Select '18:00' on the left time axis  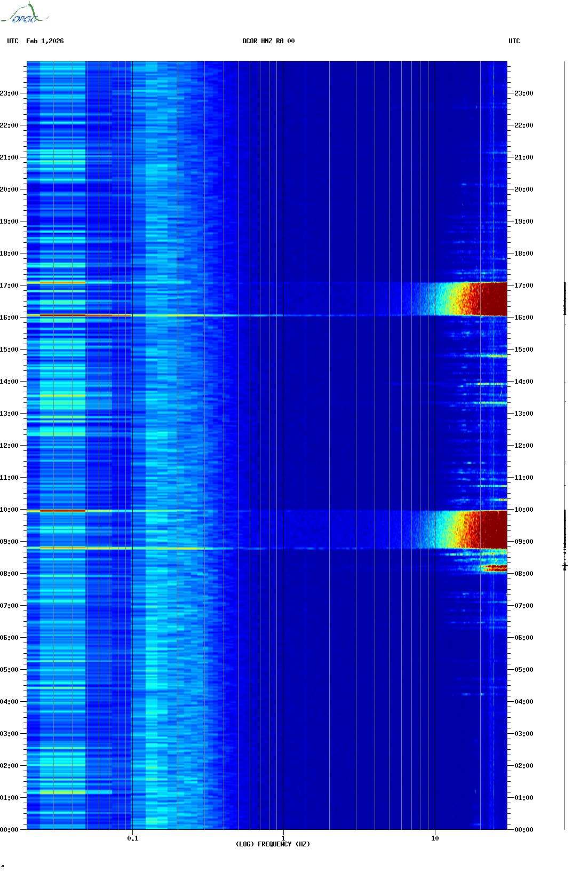tap(9, 253)
